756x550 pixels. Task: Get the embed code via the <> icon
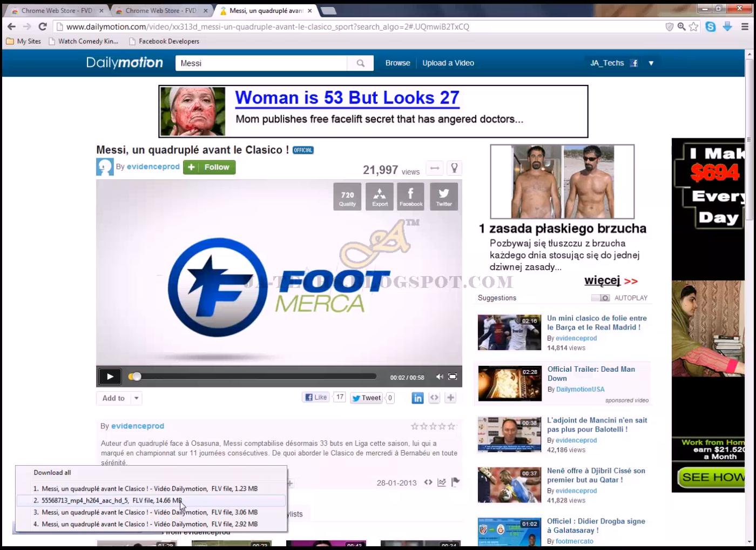coord(434,398)
